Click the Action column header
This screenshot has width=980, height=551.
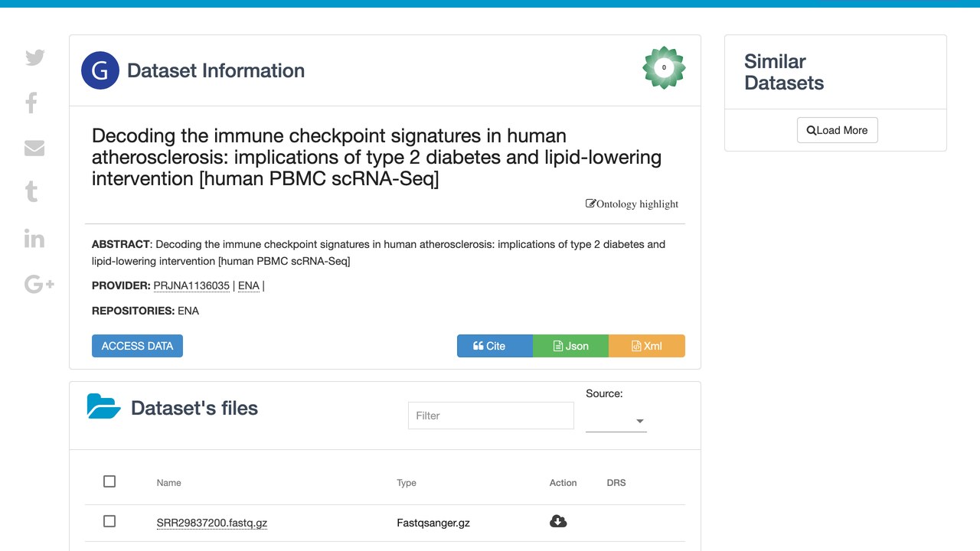pyautogui.click(x=563, y=483)
